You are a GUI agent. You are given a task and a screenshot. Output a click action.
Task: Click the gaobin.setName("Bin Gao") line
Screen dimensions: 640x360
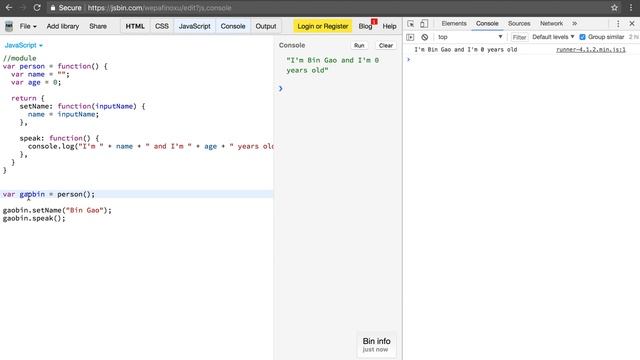pyautogui.click(x=57, y=210)
